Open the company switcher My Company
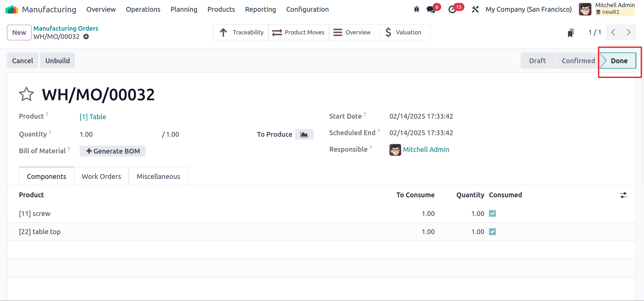This screenshot has width=644, height=301. (x=528, y=10)
